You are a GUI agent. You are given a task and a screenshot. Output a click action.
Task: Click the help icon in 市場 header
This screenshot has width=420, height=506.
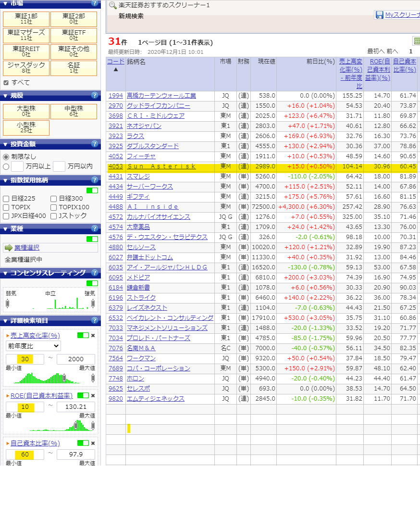click(95, 3)
